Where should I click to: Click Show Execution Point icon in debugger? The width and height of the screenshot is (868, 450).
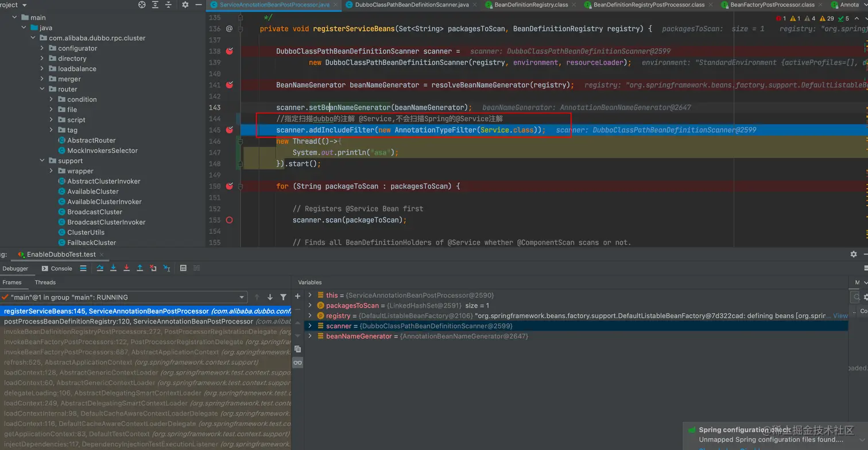(x=83, y=268)
